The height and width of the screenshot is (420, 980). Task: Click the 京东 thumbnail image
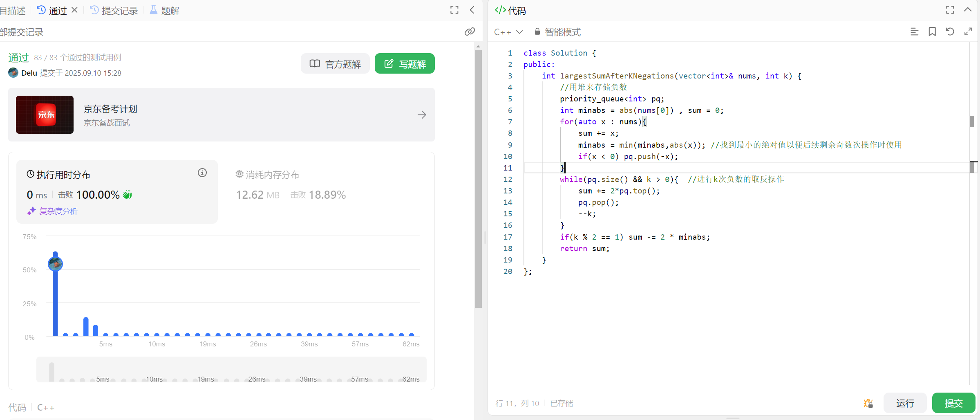[x=45, y=115]
